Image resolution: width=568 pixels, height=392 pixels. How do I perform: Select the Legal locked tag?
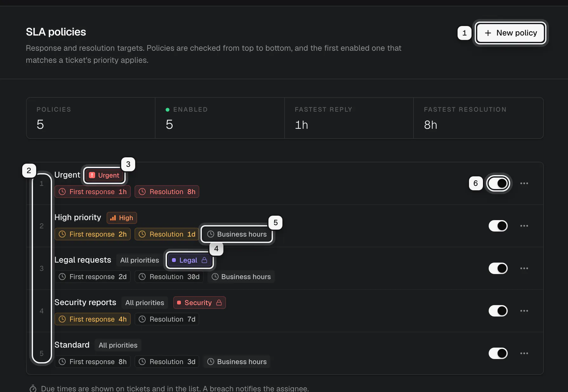(x=189, y=260)
